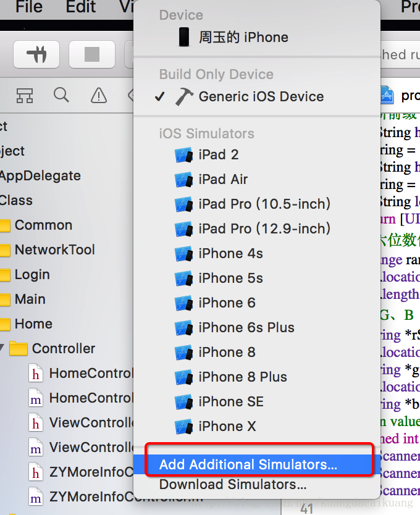The image size is (420, 515).
Task: Open the Edit menu
Action: point(80,7)
